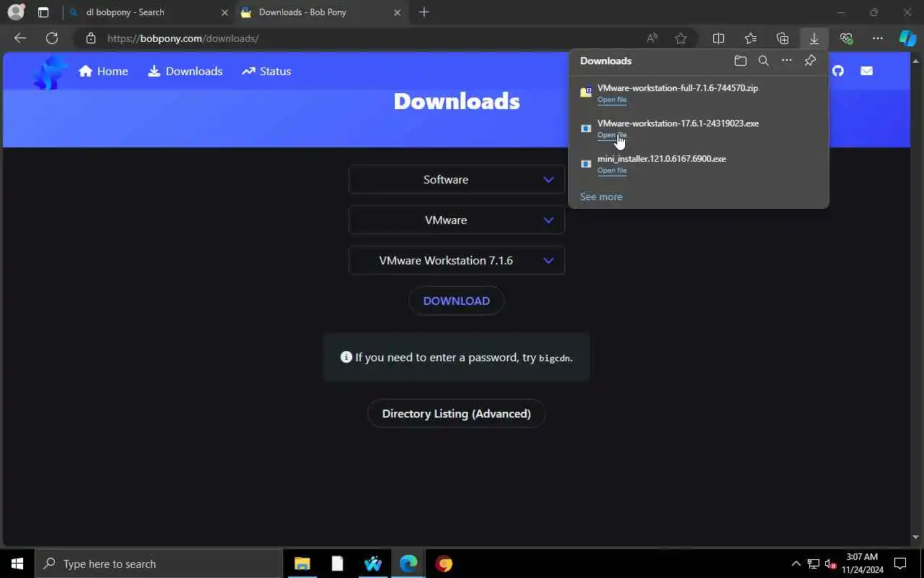The width and height of the screenshot is (924, 578).
Task: Open file link for mini_installer exe
Action: [611, 171]
